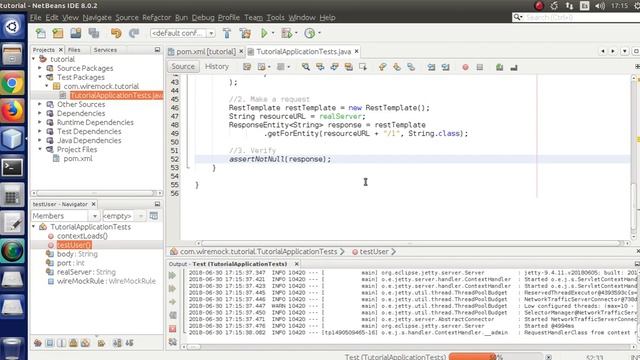Screen dimensions: 640x360
Task: Click the Stop Macro Recording icon
Action: pos(480,67)
